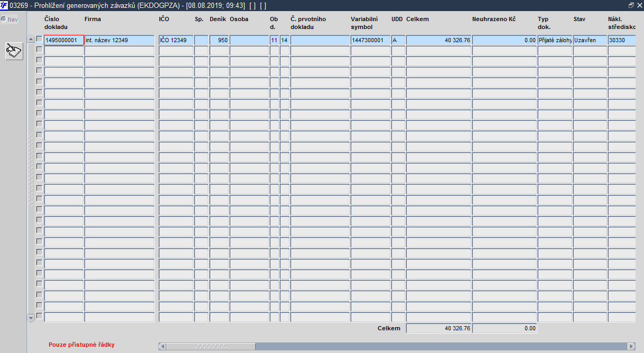Click the first-row Neuhrazeno amount 0.00
Screen dimensions: 644x353
[505, 40]
